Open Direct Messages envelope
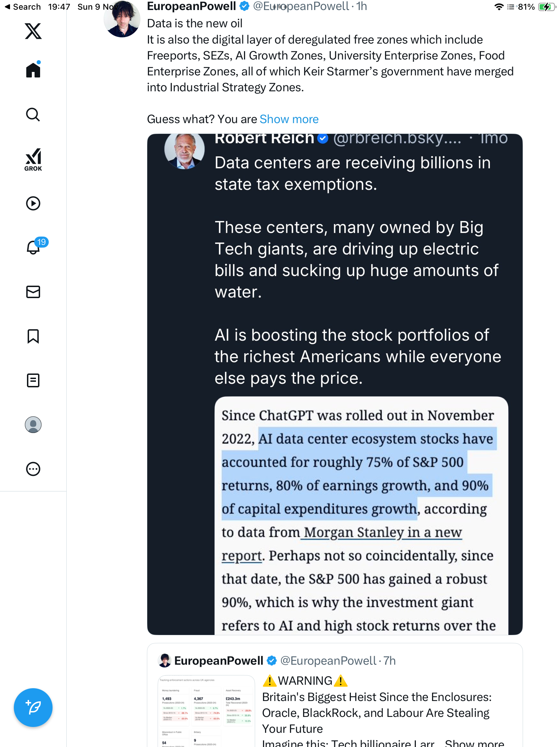Screen dimensions: 560x747 click(33, 292)
